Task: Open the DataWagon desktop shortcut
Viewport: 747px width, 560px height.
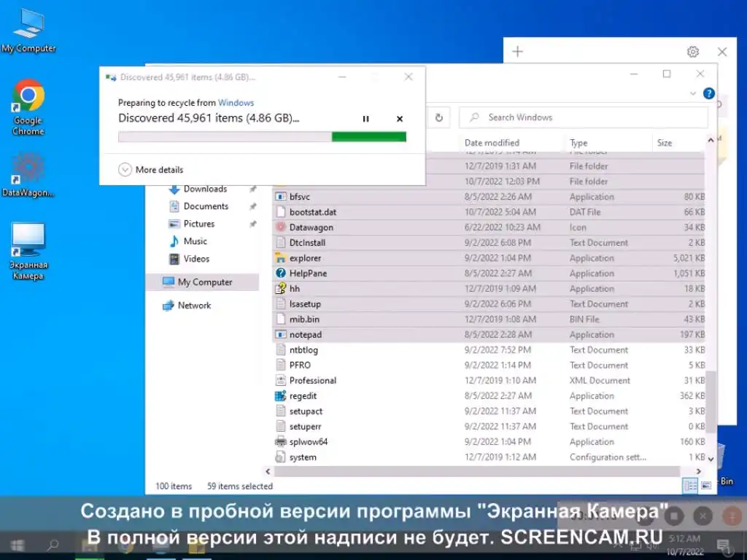Action: point(28,175)
